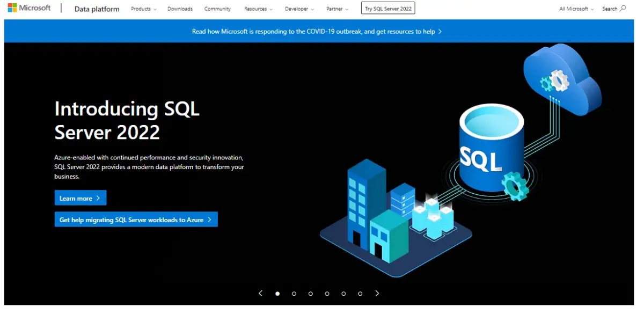Click Try SQL Server 2022 button
The height and width of the screenshot is (322, 644).
[388, 9]
